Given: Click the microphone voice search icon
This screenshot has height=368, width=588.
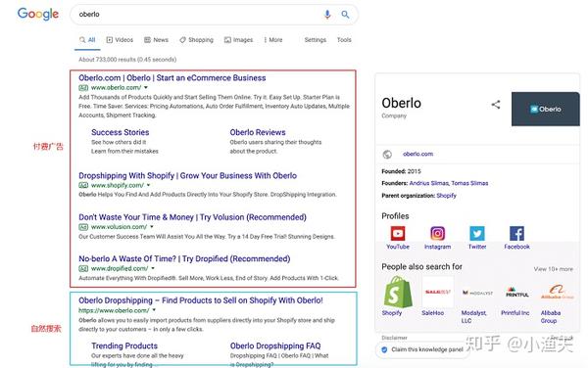Looking at the screenshot, I should 327,15.
